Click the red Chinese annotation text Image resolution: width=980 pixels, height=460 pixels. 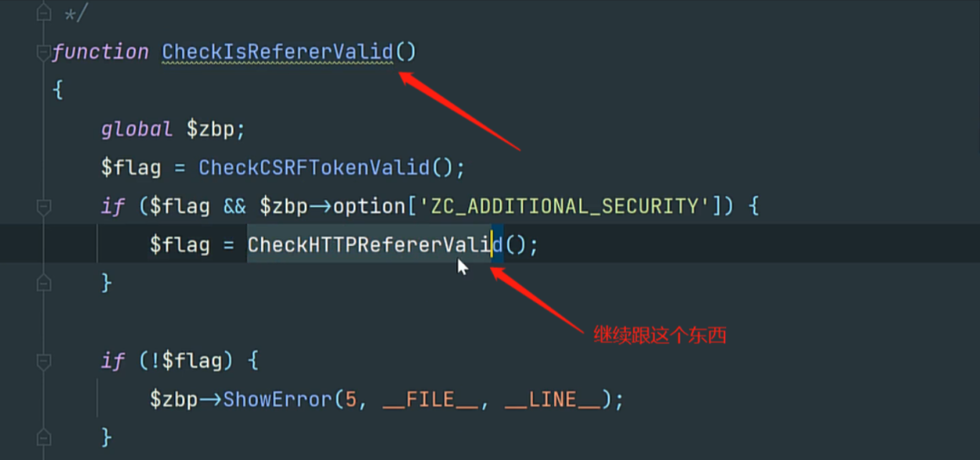click(660, 336)
